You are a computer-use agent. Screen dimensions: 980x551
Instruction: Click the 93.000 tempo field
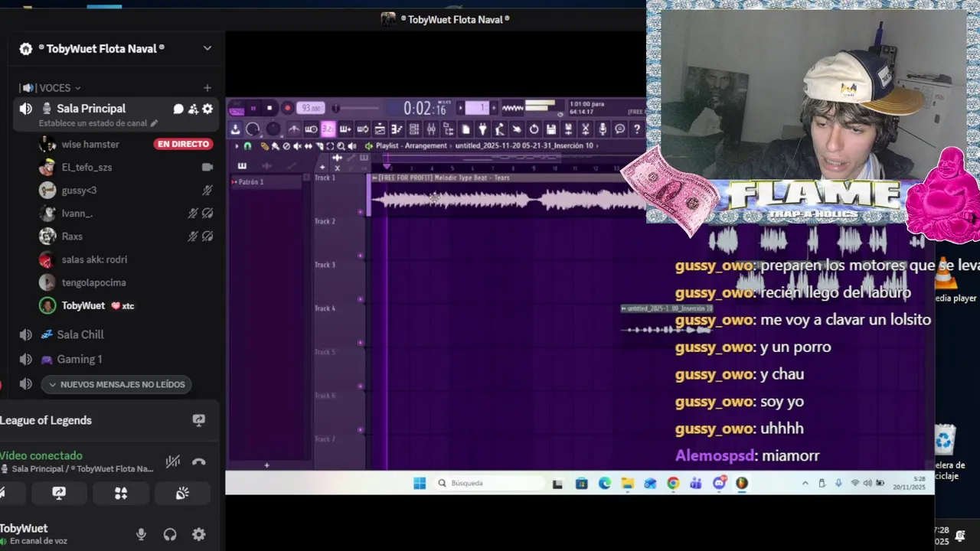(312, 108)
